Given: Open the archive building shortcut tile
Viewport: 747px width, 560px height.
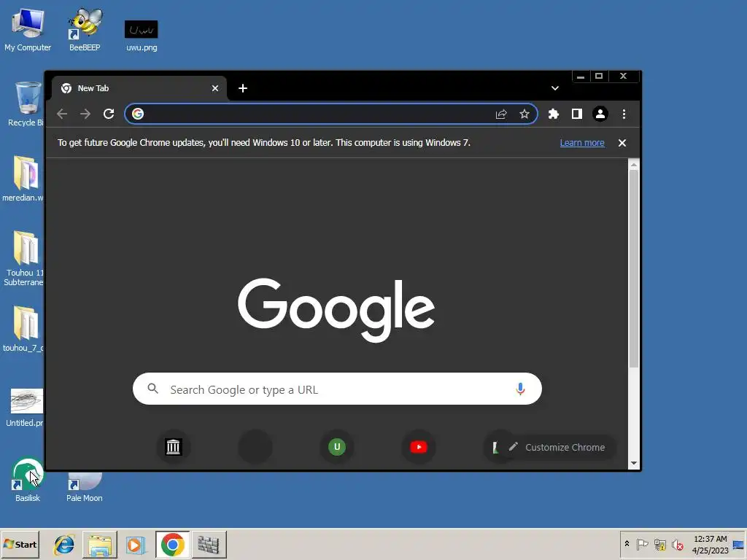Looking at the screenshot, I should (x=174, y=447).
